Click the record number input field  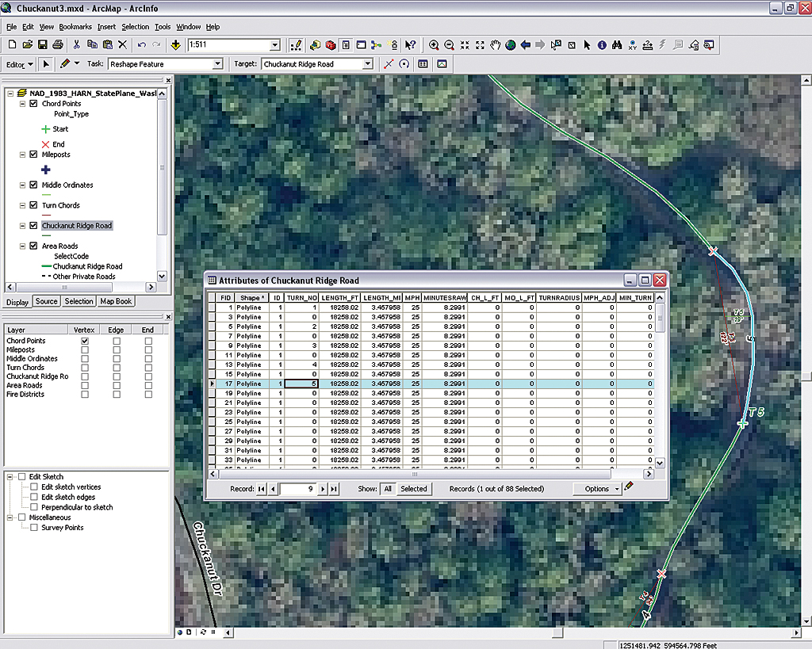point(297,489)
